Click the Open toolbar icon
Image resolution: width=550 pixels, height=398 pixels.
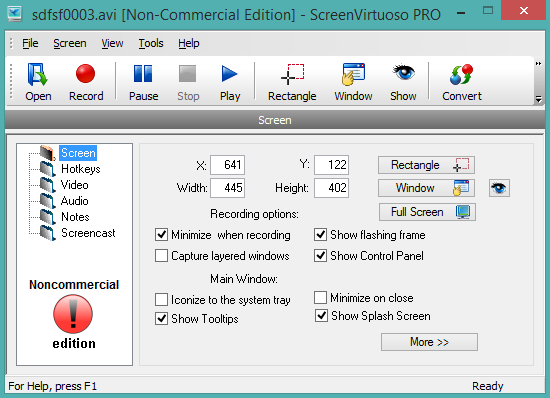coord(38,82)
